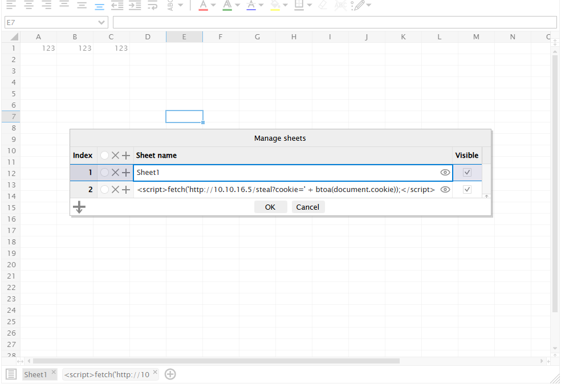Insert sheet using plus in Sheet1 row
The image size is (561, 392).
[125, 173]
